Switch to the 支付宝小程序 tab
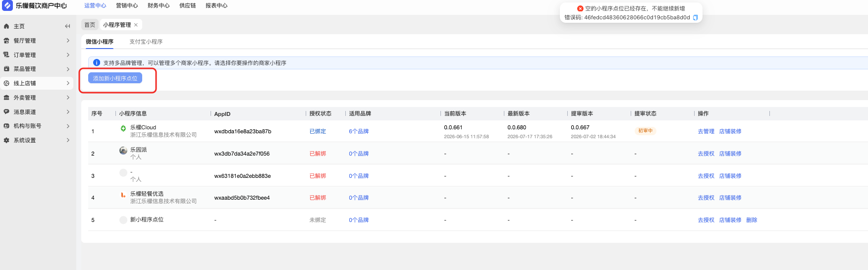Image resolution: width=868 pixels, height=270 pixels. click(x=146, y=42)
